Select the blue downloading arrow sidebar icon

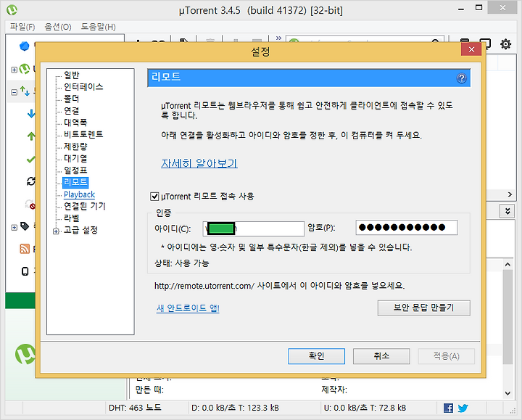click(x=31, y=114)
